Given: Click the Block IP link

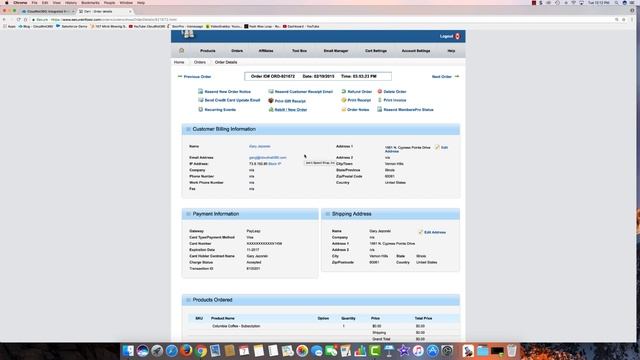Looking at the screenshot, I should [x=275, y=164].
